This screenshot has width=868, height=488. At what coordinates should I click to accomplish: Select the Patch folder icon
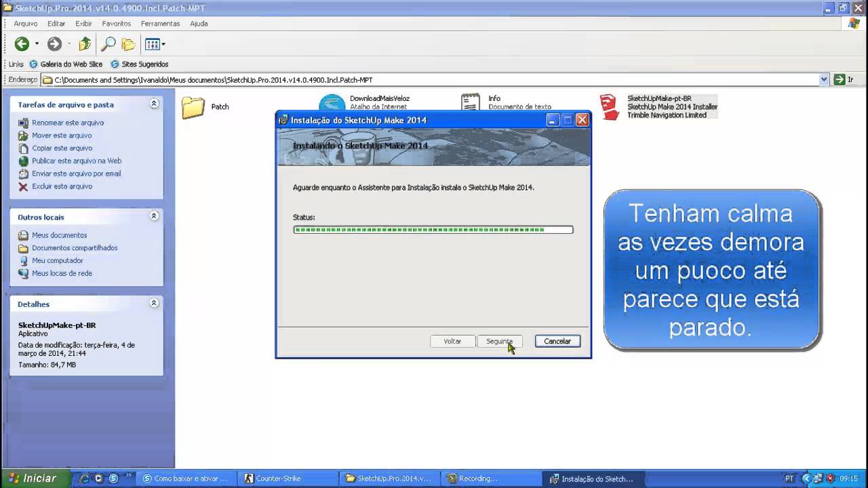pos(193,107)
